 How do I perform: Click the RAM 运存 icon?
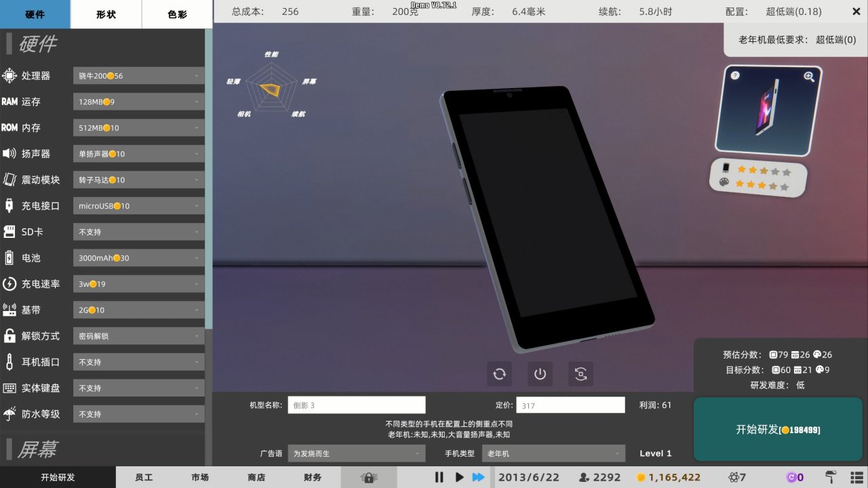click(x=9, y=102)
